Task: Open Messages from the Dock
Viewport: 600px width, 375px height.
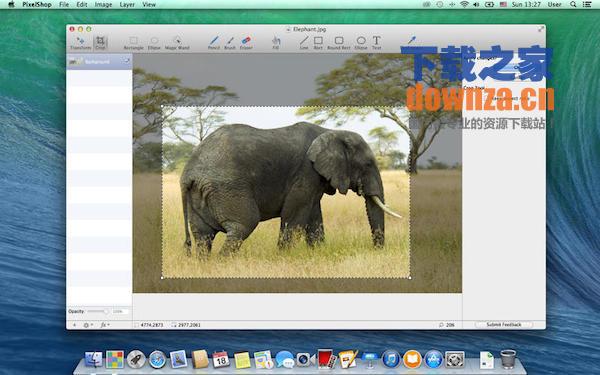Action: 285,359
